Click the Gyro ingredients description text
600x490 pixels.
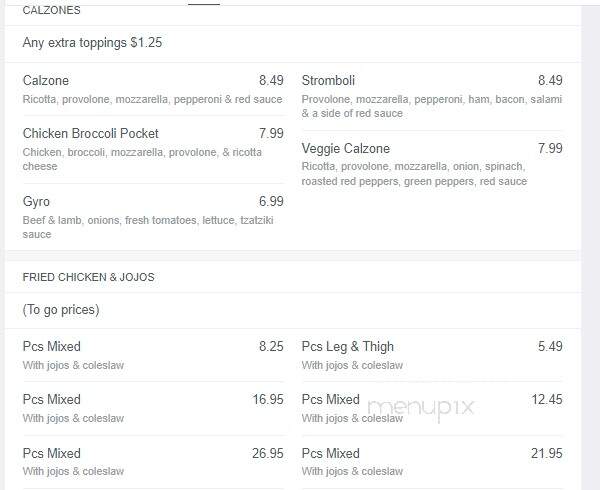[148, 227]
